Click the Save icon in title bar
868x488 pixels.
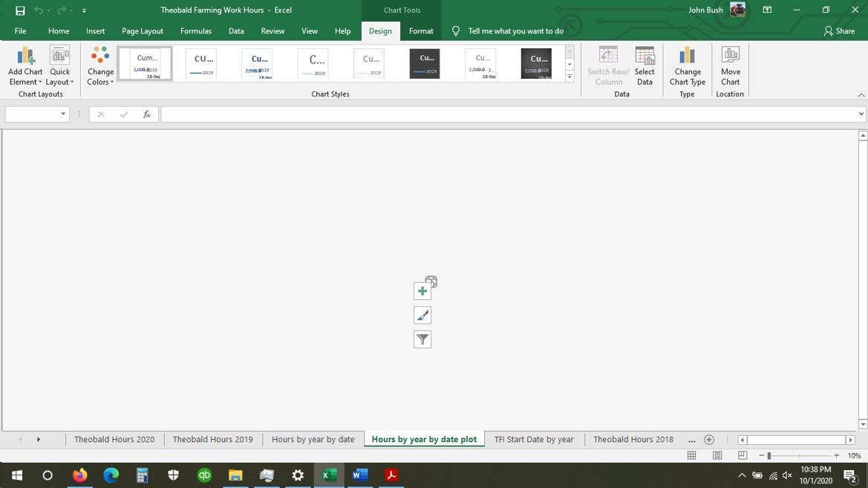(20, 10)
